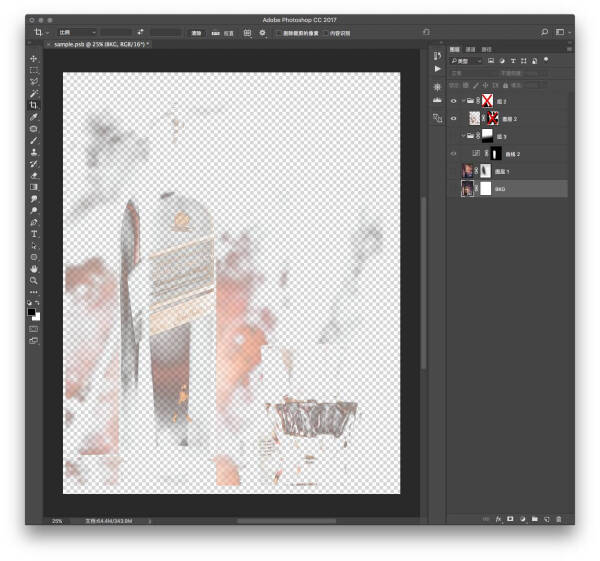600x561 pixels.
Task: Create a new group folder icon
Action: click(535, 519)
